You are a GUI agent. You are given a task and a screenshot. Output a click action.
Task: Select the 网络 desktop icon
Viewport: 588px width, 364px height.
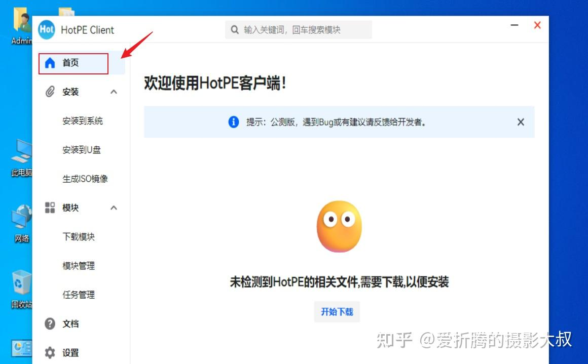(x=21, y=223)
